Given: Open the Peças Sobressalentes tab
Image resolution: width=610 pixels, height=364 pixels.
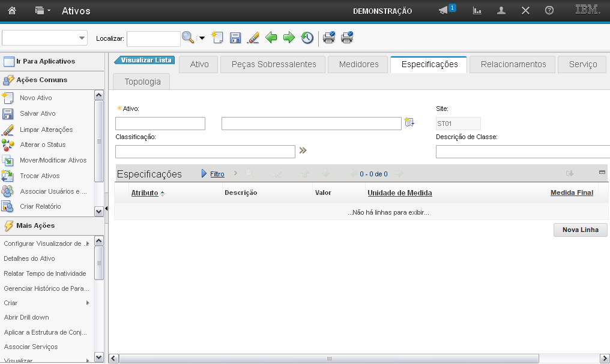Looking at the screenshot, I should point(273,65).
